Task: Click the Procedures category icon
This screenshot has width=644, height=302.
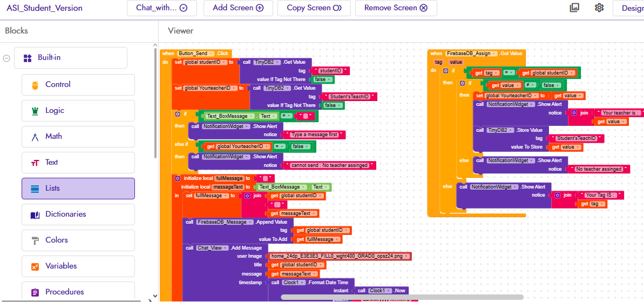Action: pyautogui.click(x=35, y=292)
